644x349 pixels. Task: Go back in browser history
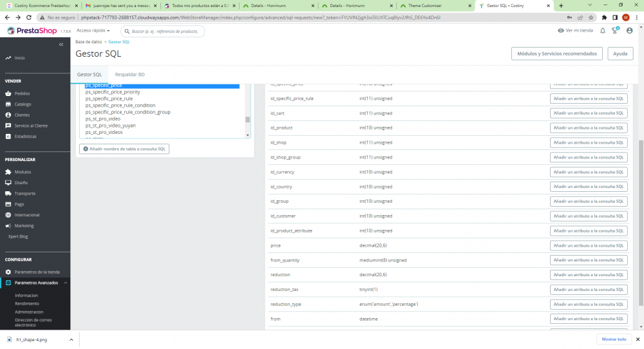pyautogui.click(x=7, y=17)
